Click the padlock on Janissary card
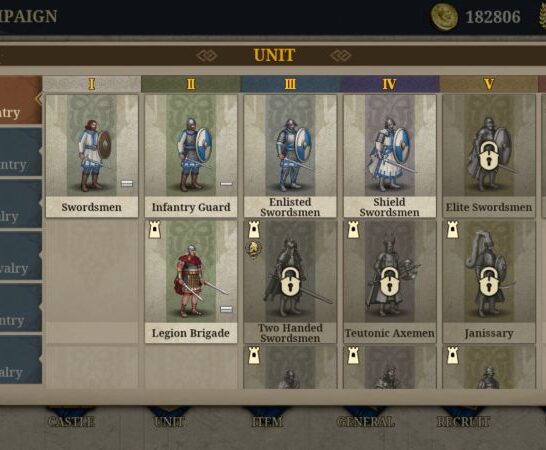This screenshot has width=546, height=450. point(489,282)
